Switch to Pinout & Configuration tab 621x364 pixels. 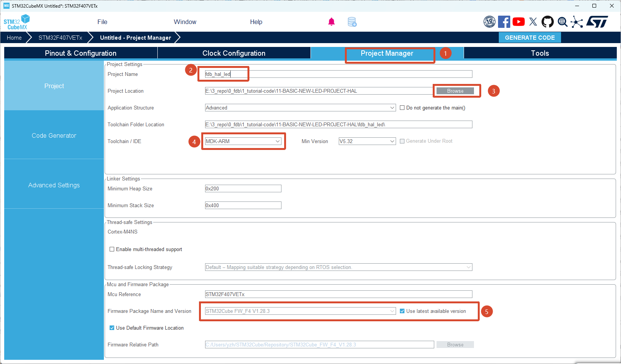pyautogui.click(x=81, y=53)
